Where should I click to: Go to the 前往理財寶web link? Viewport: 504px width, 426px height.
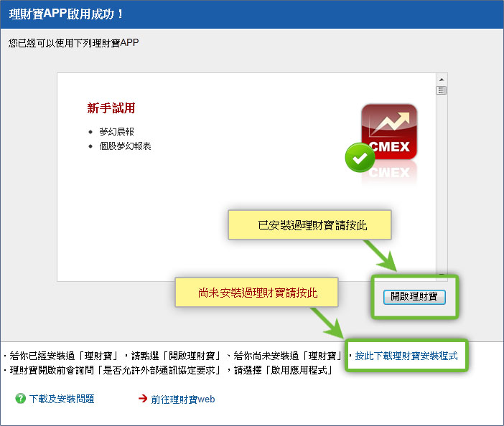[x=182, y=399]
